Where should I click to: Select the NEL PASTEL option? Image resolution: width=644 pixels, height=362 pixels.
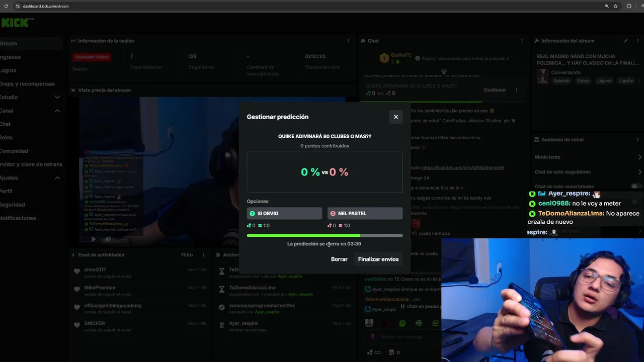click(x=365, y=213)
